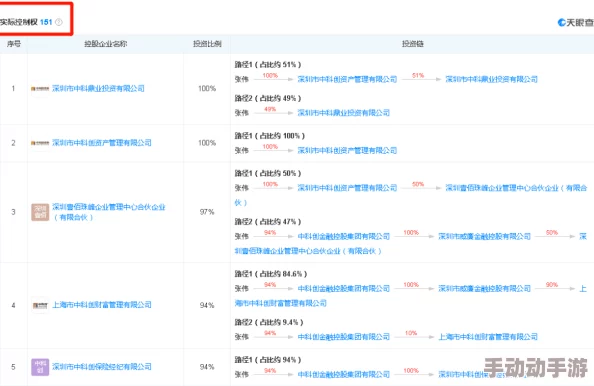Click 中科创金融控股集团有限公司 in row 3 path 2
Viewport: 594px width, 386px height.
344,236
